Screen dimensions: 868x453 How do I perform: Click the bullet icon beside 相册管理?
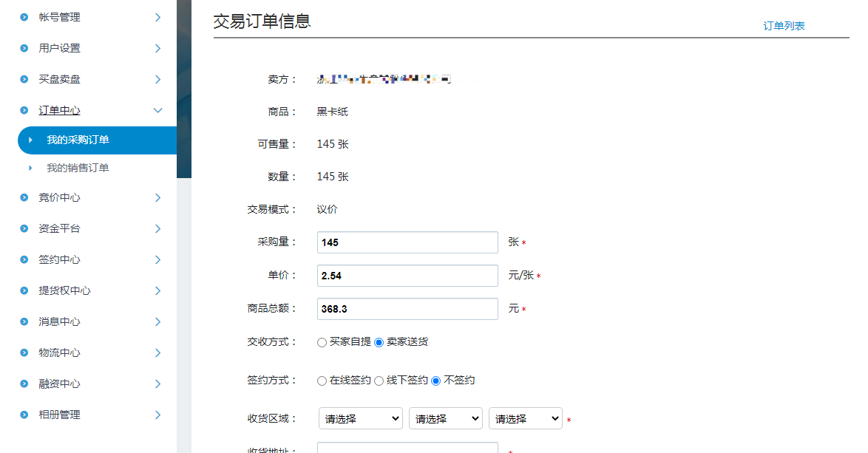(24, 415)
